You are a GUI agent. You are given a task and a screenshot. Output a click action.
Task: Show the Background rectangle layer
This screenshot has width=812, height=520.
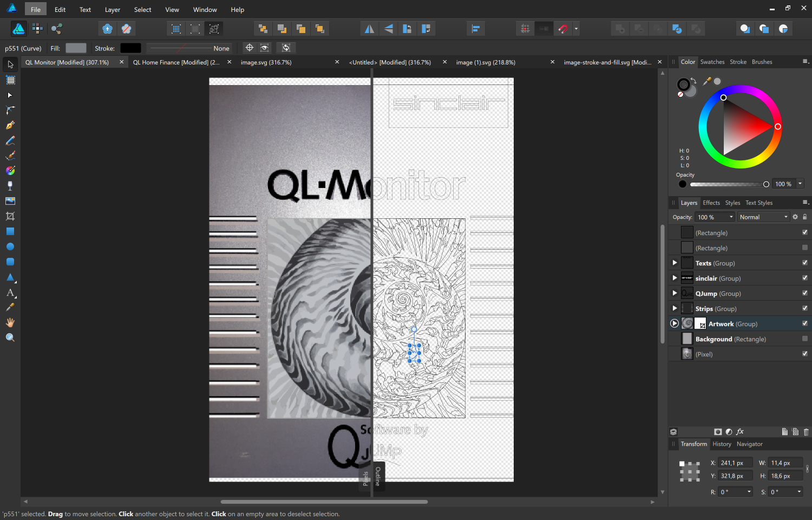805,339
